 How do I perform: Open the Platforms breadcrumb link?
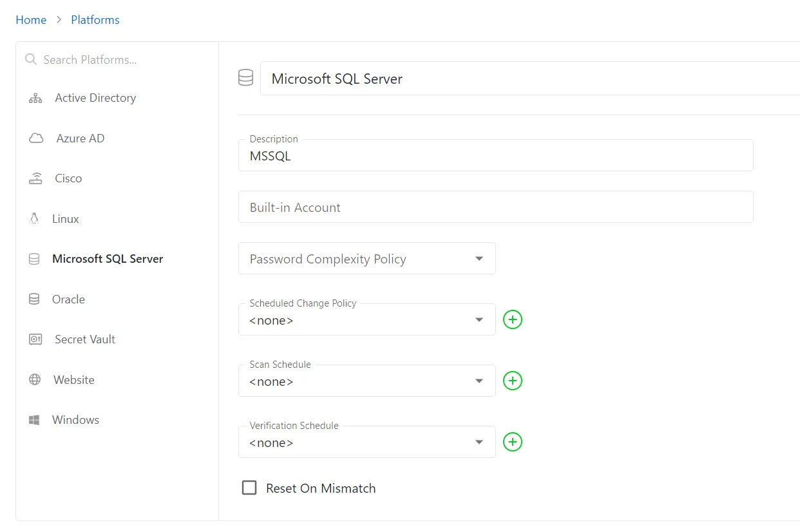coord(95,20)
